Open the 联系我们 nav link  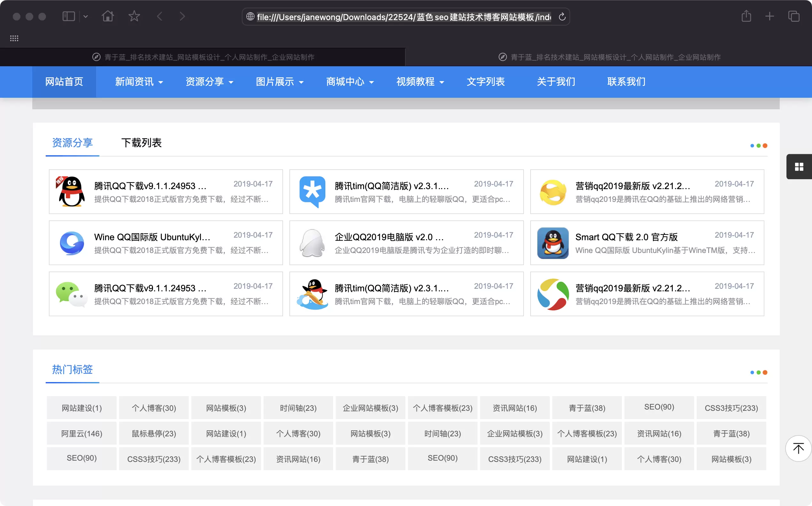pos(626,82)
